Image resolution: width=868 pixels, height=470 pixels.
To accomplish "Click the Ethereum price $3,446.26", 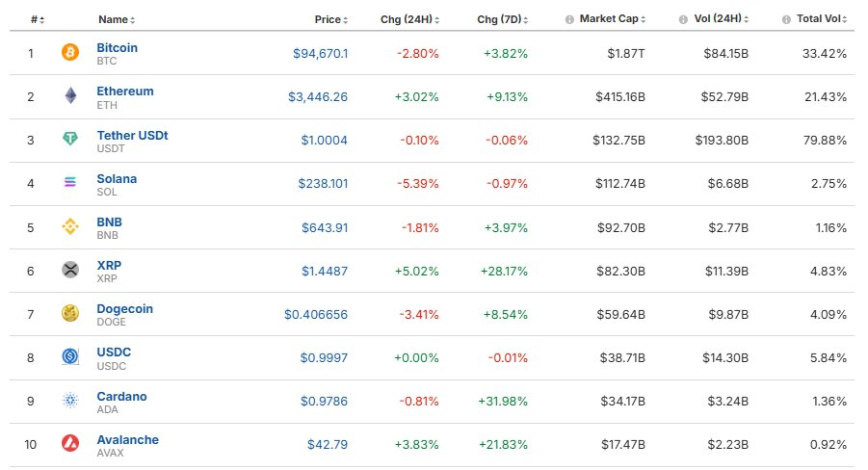I will (x=318, y=97).
